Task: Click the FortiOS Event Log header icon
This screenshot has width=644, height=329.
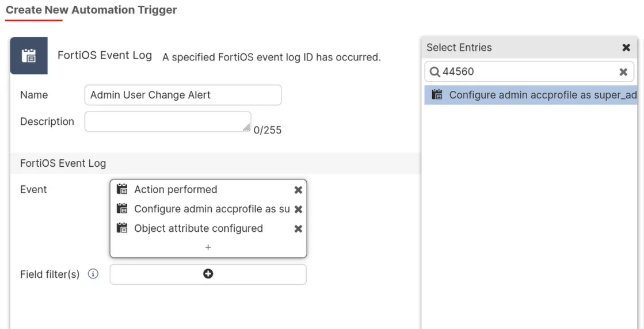Action: coord(29,55)
